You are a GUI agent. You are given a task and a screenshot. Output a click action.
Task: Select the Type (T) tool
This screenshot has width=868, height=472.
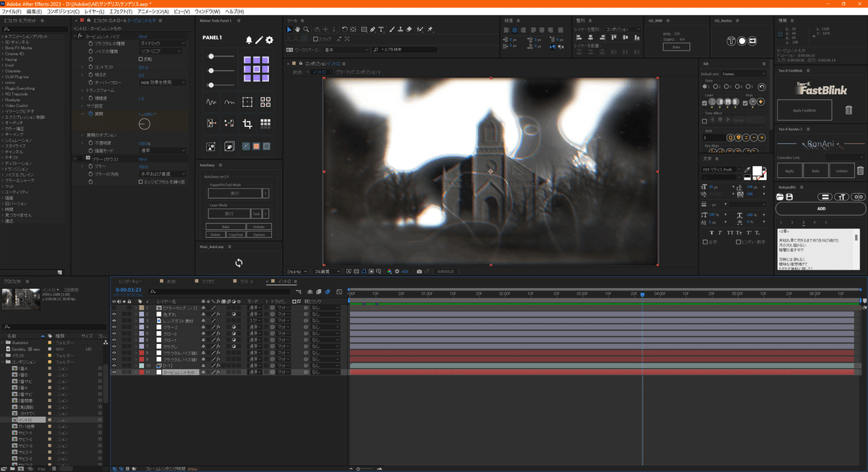click(381, 30)
